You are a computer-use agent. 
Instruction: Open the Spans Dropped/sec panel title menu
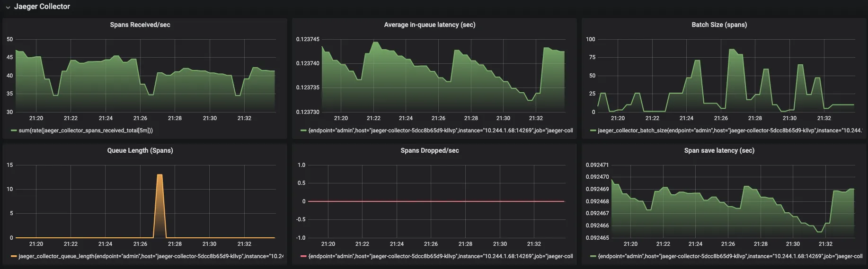pos(430,150)
